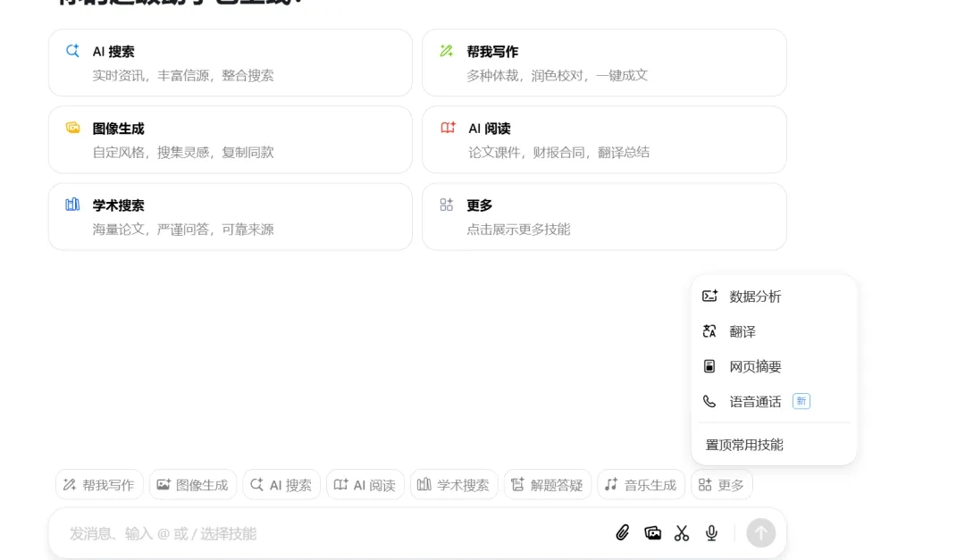Click the paperclip attachment icon

click(x=623, y=533)
